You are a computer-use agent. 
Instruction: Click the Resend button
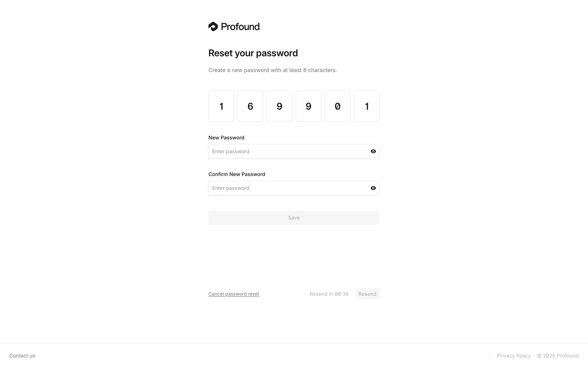coord(367,294)
